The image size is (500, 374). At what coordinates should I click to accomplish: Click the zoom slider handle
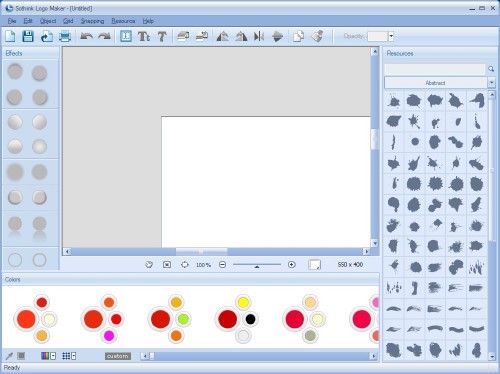pyautogui.click(x=257, y=267)
